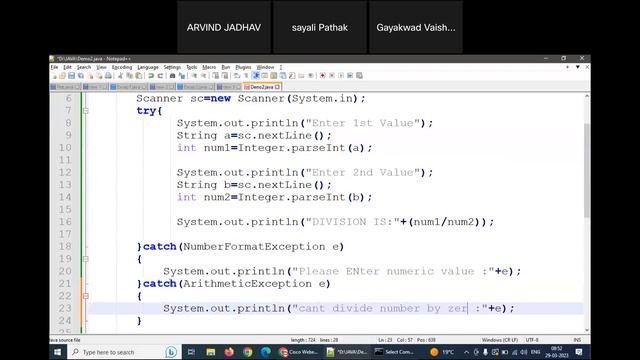640x360 pixels.
Task: Click the Copy toolbar icon
Action: 129,76
